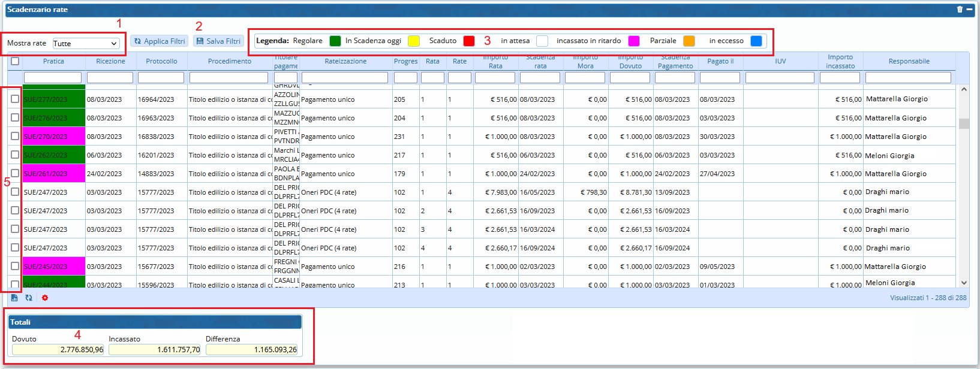Sort by the Responsabile column header
The image size is (980, 369).
click(909, 61)
